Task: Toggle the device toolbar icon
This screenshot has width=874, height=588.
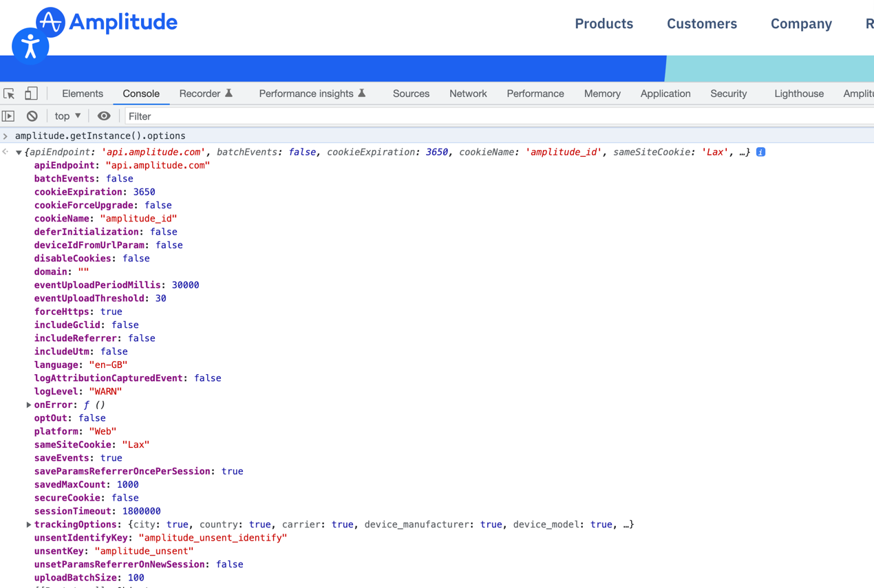Action: (31, 94)
